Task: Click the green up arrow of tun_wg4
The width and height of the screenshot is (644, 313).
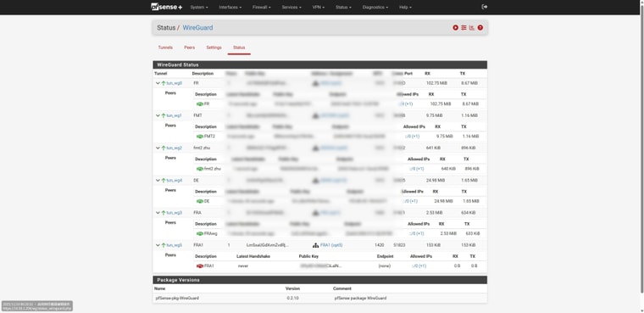Action: click(164, 181)
